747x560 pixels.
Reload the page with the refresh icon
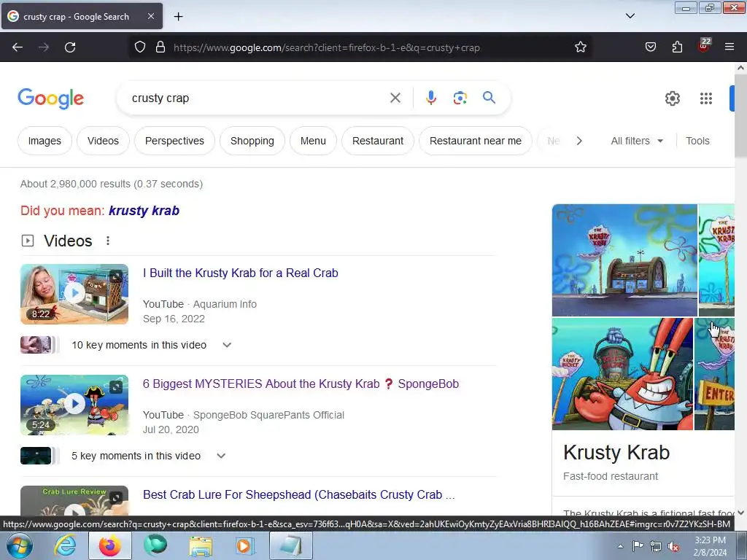coord(70,47)
